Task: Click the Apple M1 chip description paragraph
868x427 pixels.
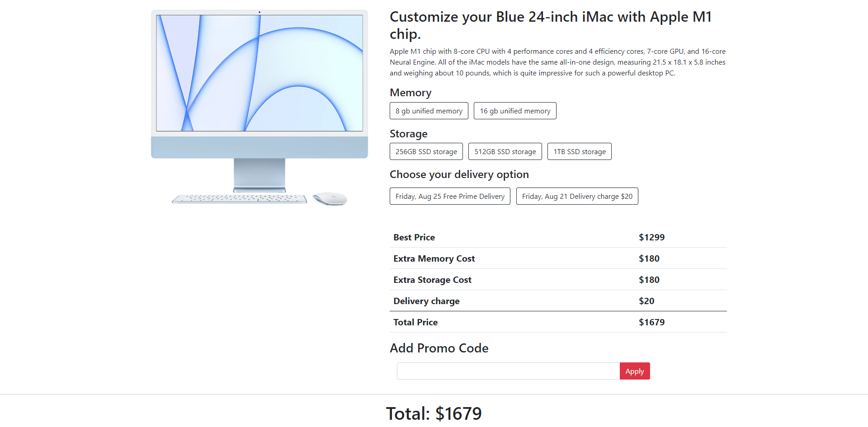Action: [x=557, y=62]
